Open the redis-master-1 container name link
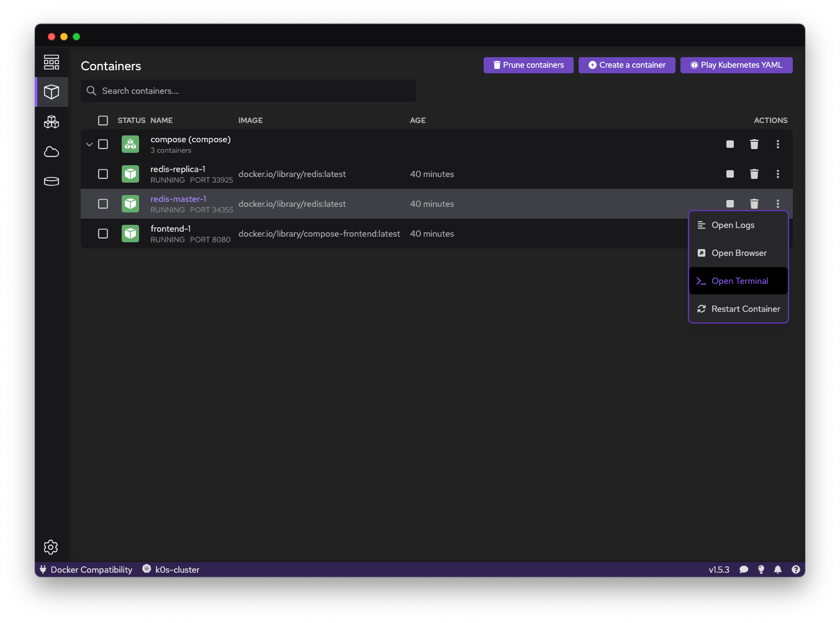This screenshot has height=623, width=840. click(x=178, y=199)
